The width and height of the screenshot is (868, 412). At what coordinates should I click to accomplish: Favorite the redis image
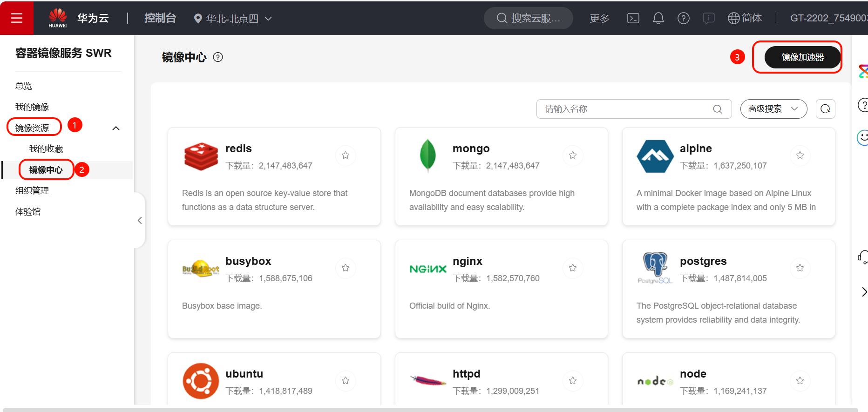pyautogui.click(x=346, y=155)
